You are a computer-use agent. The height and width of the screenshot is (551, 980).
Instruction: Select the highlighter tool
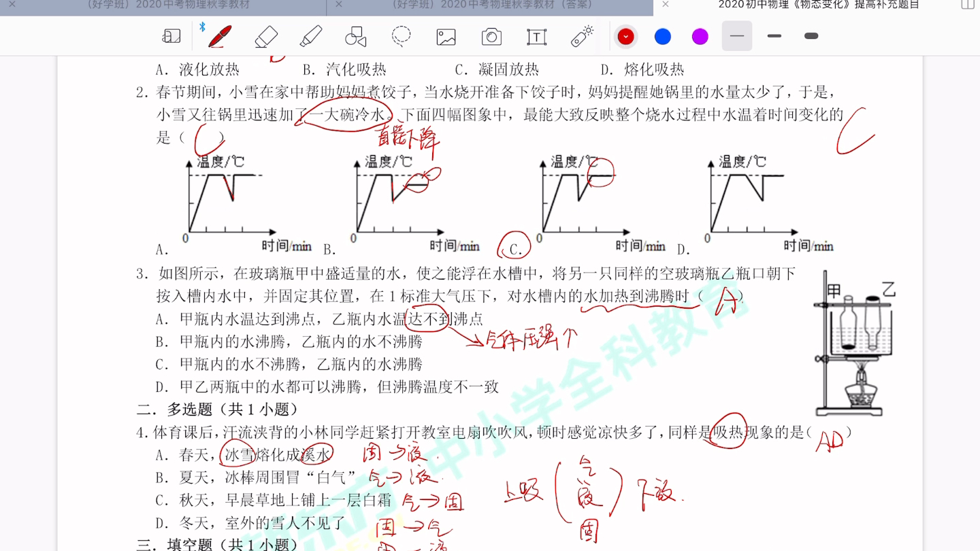(x=311, y=36)
